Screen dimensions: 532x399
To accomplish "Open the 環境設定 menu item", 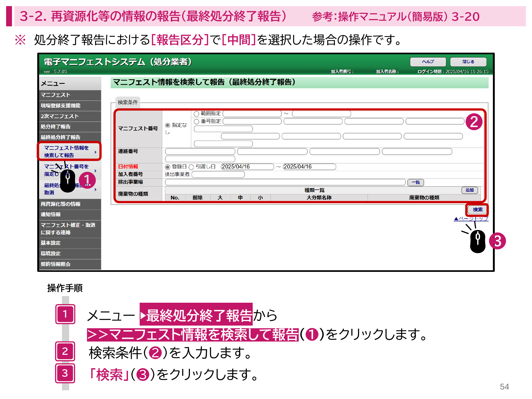I will click(x=70, y=254).
